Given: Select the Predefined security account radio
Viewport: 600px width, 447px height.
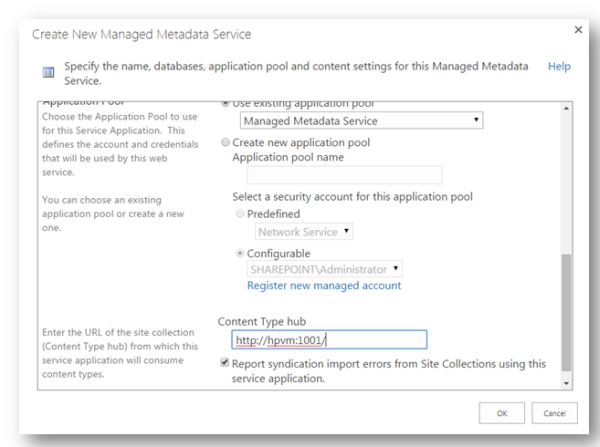Looking at the screenshot, I should coord(238,214).
